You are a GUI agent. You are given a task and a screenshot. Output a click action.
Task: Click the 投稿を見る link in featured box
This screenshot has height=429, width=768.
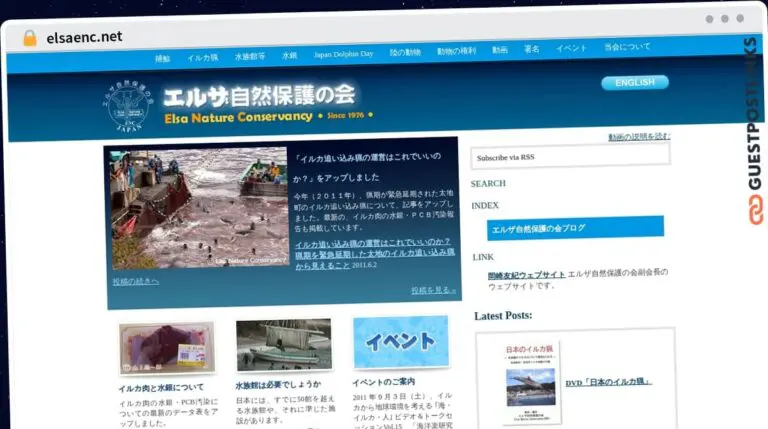[x=433, y=290]
